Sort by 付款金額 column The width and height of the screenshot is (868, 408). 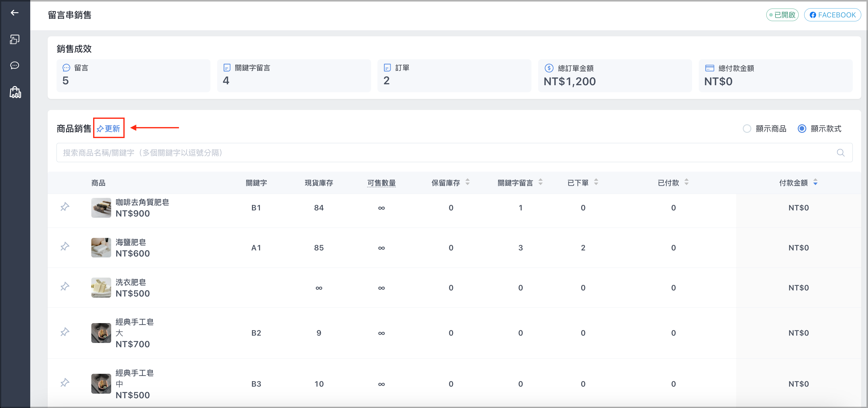coord(815,182)
